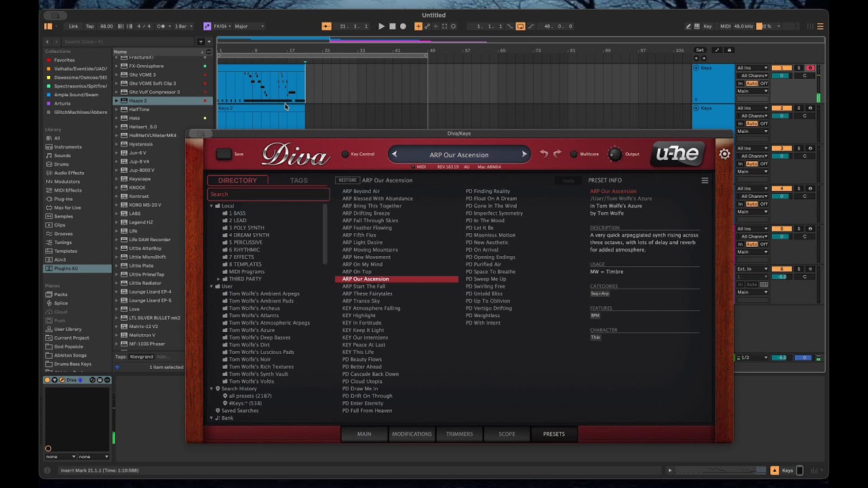The image size is (868, 488).
Task: Collapse the Local folder in Diva directory
Action: pos(212,206)
